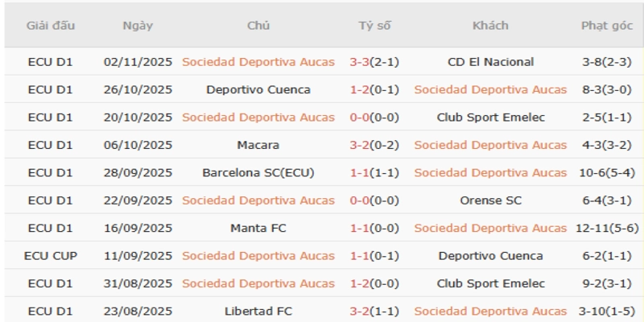The image size is (644, 322).
Task: Open the CD El Nacional team link
Action: [x=490, y=62]
